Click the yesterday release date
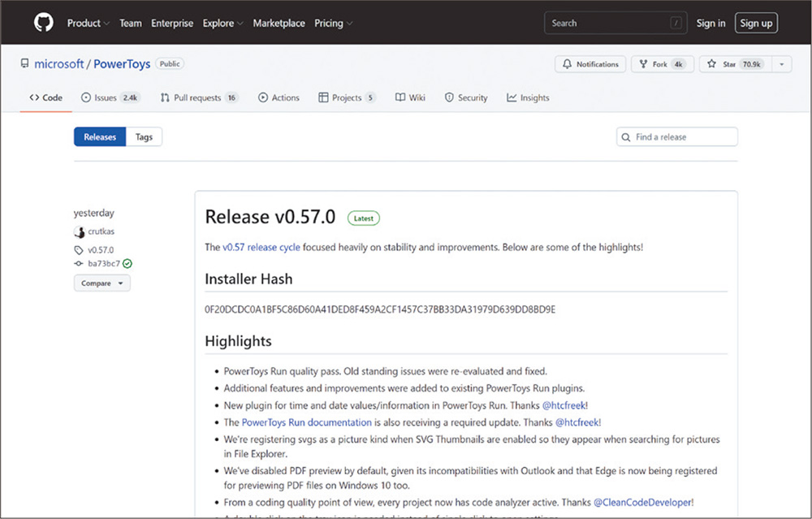Screen dimensions: 812x519 pyautogui.click(x=93, y=213)
